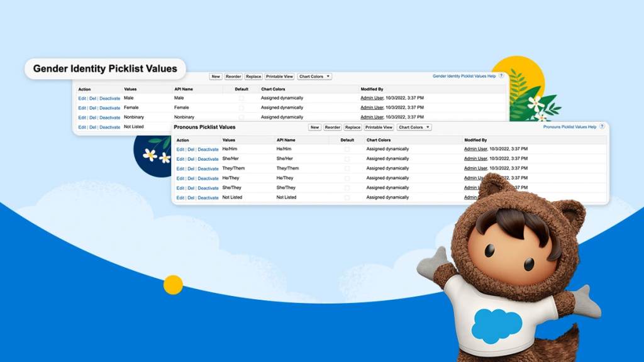Open Admin User link in They/Them row
Screen dimensions: 644x362
point(475,168)
